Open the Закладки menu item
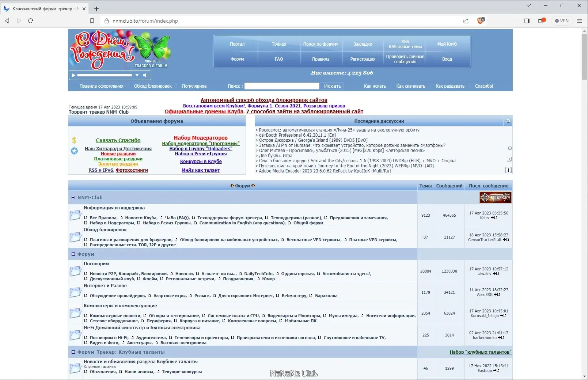Viewport: 588px width, 380px height. point(363,44)
